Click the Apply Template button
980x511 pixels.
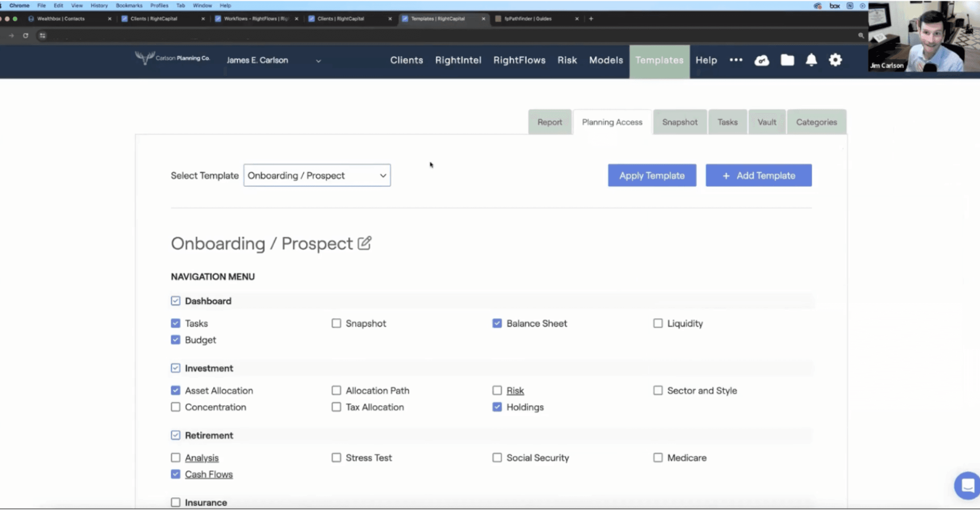[x=652, y=175]
